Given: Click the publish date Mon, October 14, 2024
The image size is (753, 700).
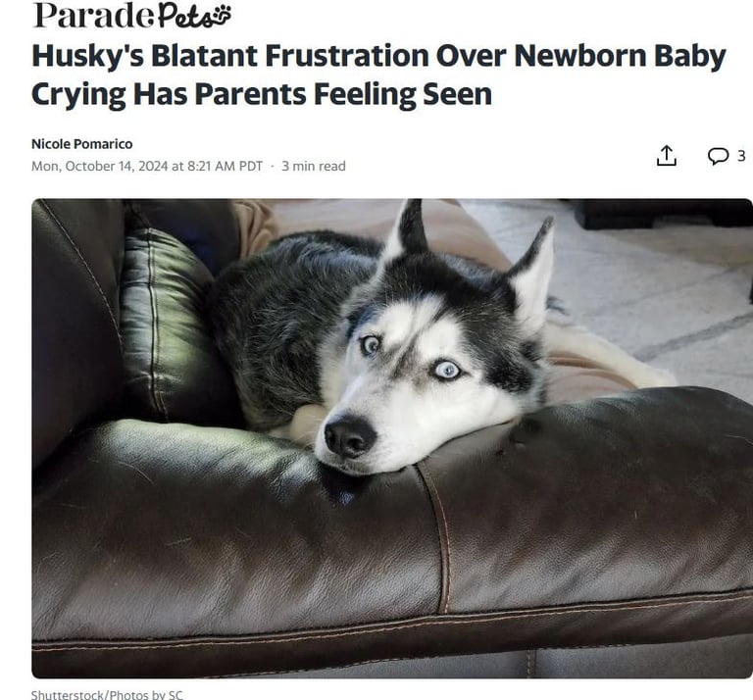Looking at the screenshot, I should coord(99,166).
